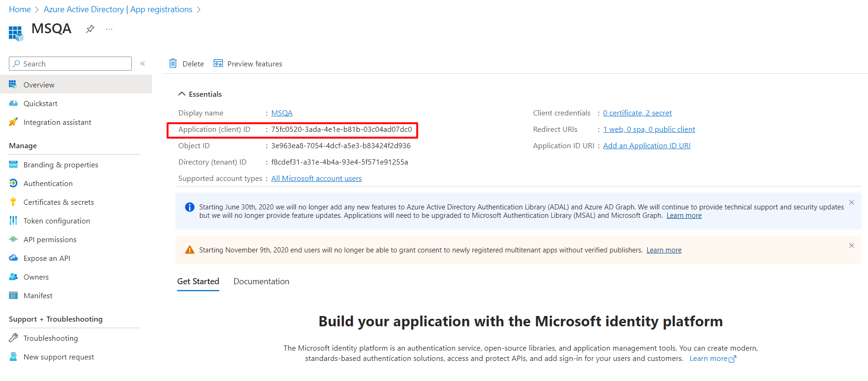Open Token configuration
Viewport: 868px width, 381px height.
[57, 221]
